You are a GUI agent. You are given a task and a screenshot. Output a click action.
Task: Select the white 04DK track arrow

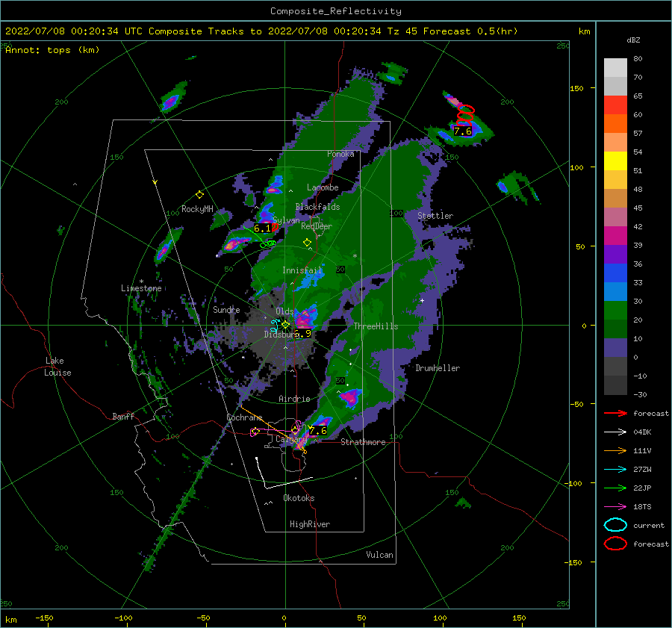click(x=615, y=432)
